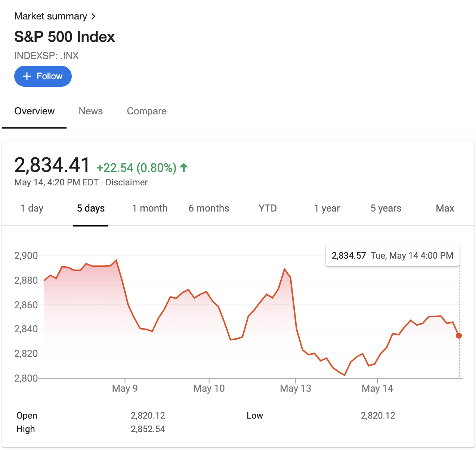Show the 6 months chart range
Viewport: 476px width, 450px height.
pos(208,209)
